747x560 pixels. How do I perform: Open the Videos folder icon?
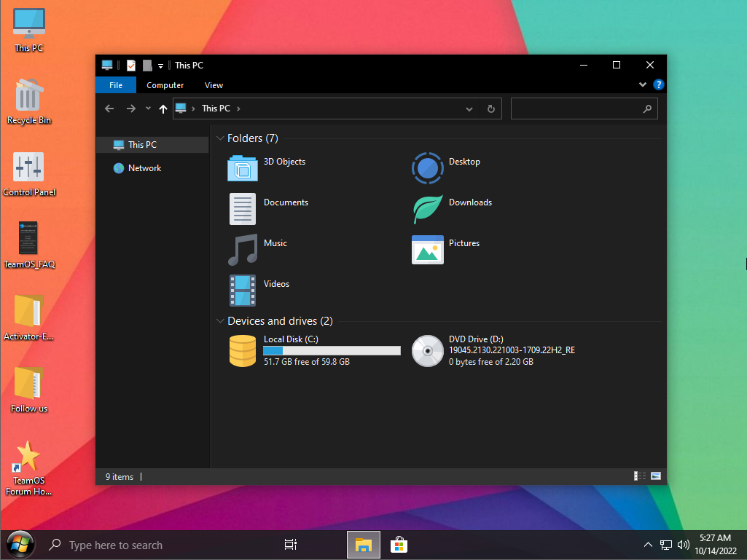point(243,291)
